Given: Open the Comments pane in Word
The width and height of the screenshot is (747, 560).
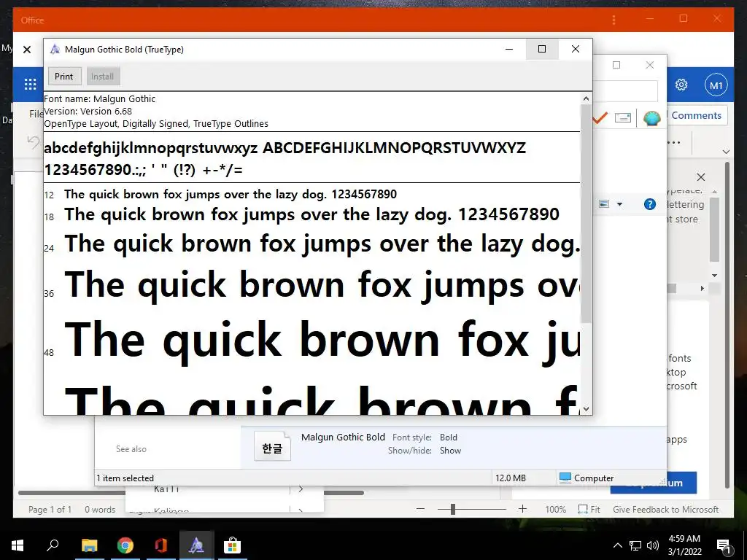Looking at the screenshot, I should click(x=697, y=116).
